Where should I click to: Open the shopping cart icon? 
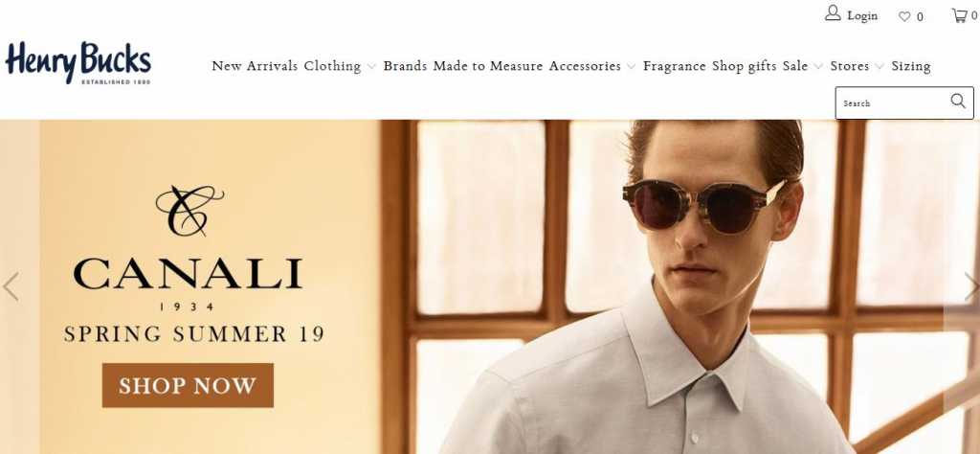pyautogui.click(x=959, y=15)
